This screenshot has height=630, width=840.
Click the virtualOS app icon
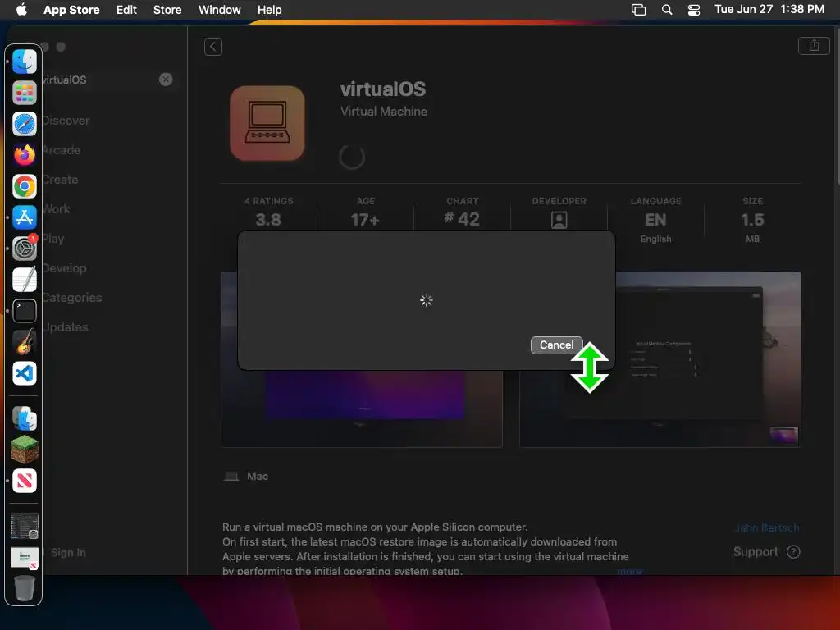267,123
